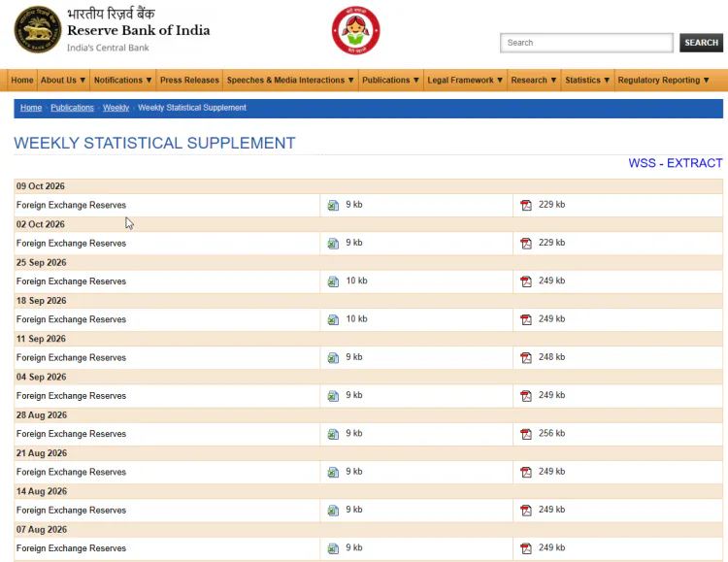Click Foreign Exchange Reserves under 09 Oct 2026
This screenshot has width=728, height=562.
coord(71,205)
